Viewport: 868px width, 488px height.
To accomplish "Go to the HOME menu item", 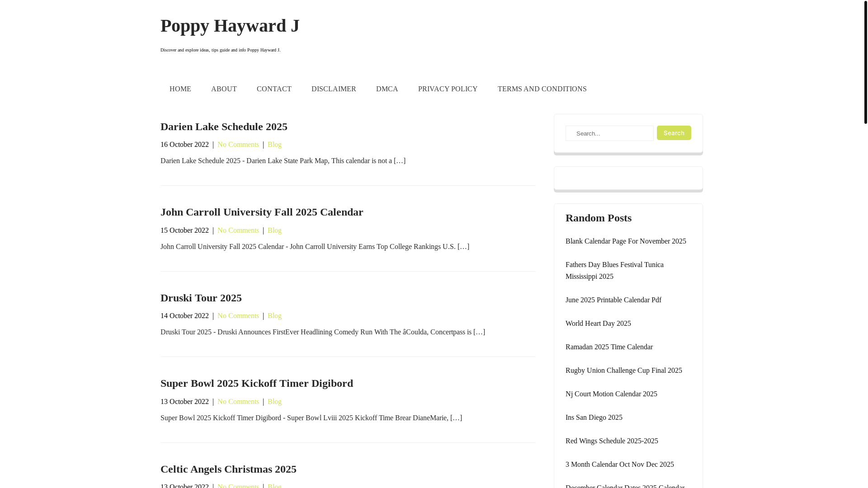I will pyautogui.click(x=180, y=89).
